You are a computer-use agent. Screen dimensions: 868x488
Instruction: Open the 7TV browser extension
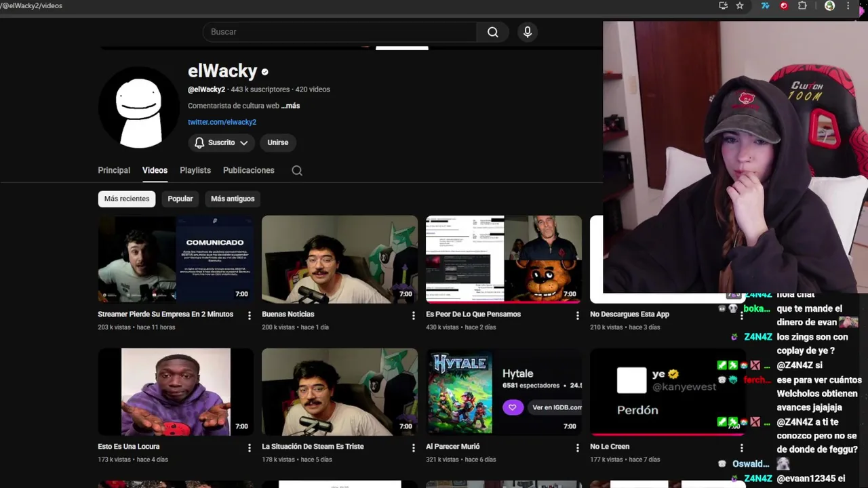click(x=765, y=5)
